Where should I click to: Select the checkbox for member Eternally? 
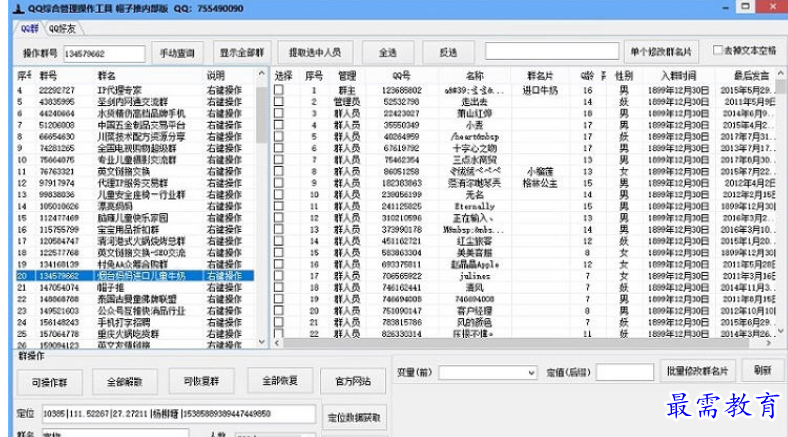click(279, 206)
